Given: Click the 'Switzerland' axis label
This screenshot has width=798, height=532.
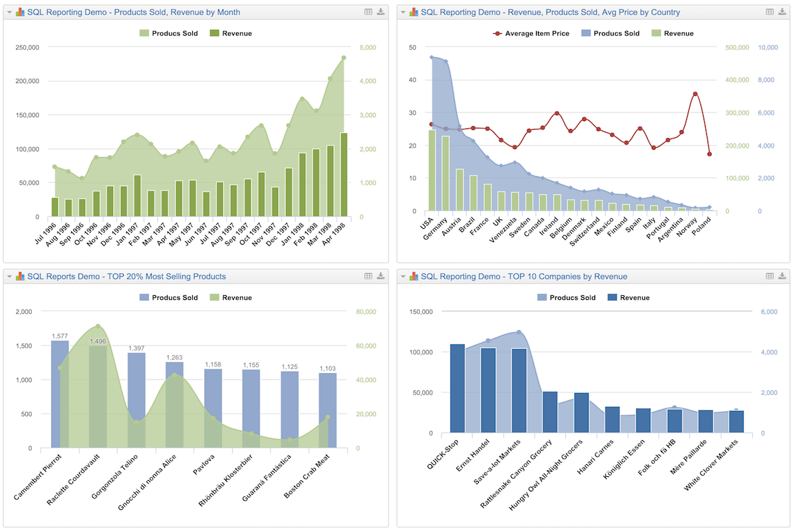Looking at the screenshot, I should (586, 232).
